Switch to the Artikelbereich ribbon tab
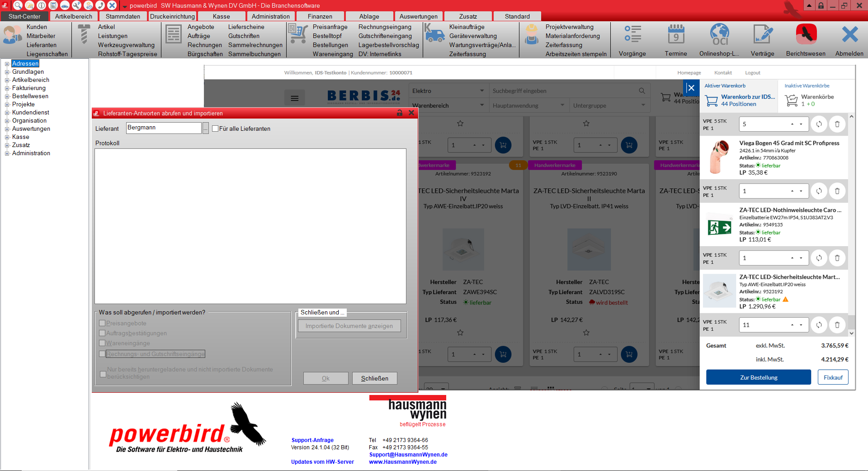Viewport: 868px width, 471px height. pyautogui.click(x=73, y=16)
